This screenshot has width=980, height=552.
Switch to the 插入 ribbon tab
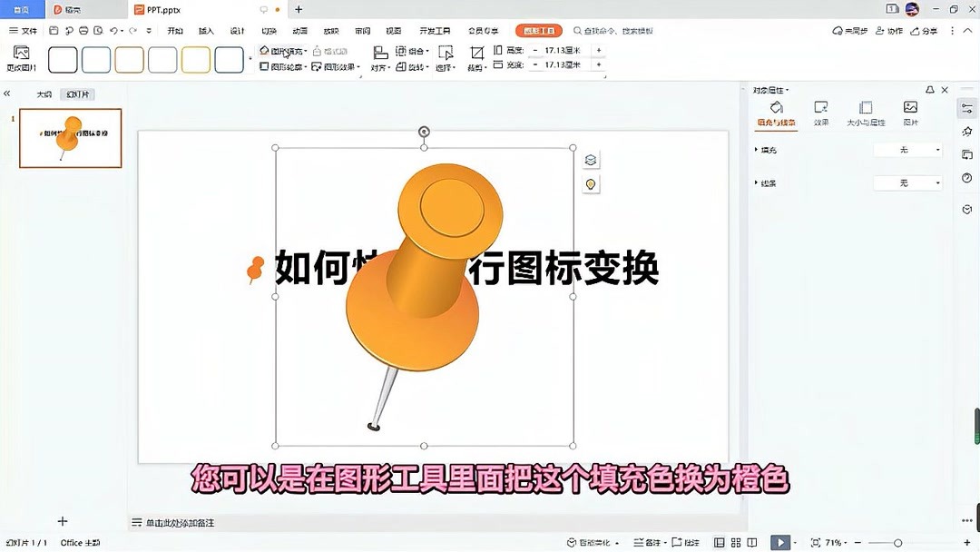205,30
